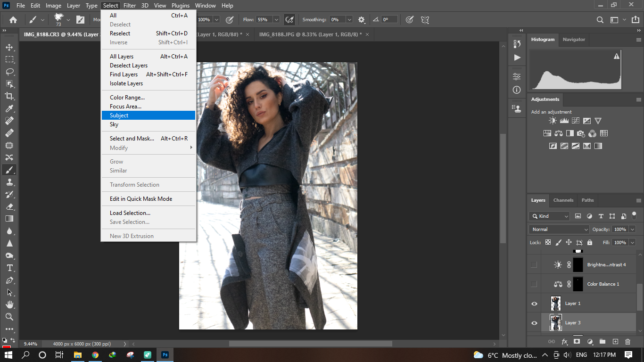Create a new layer
The image size is (644, 362).
615,342
